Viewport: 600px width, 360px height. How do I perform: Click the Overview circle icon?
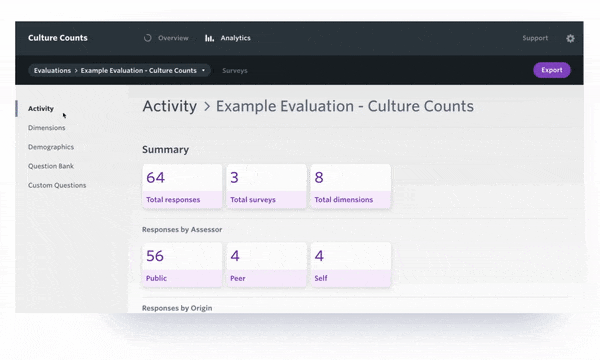coord(148,38)
